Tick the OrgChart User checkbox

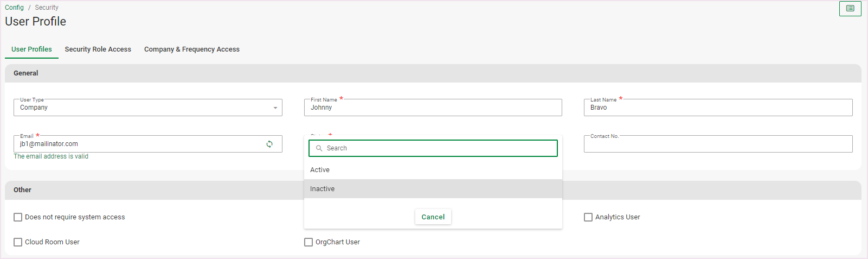(308, 242)
